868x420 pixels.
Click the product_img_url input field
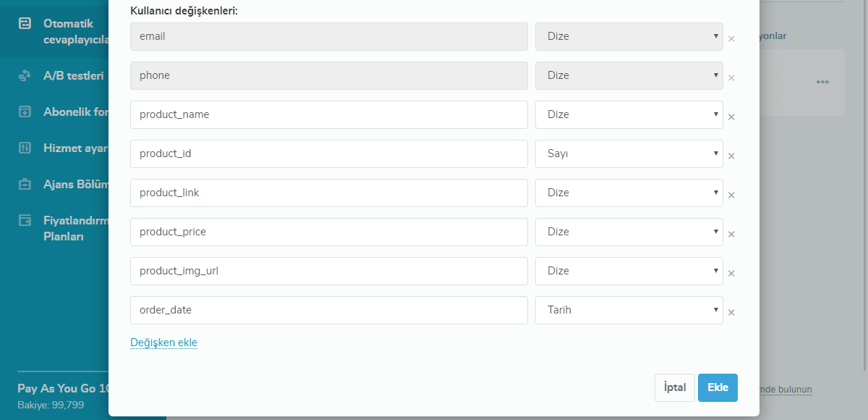pyautogui.click(x=329, y=271)
